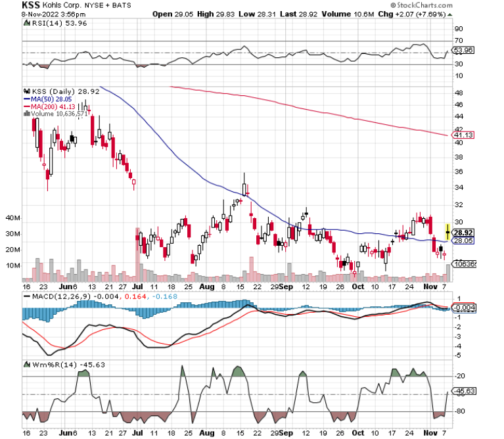Image resolution: width=504 pixels, height=439 pixels.
Task: Select the yellow-highlighted latest candlestick
Action: point(447,231)
